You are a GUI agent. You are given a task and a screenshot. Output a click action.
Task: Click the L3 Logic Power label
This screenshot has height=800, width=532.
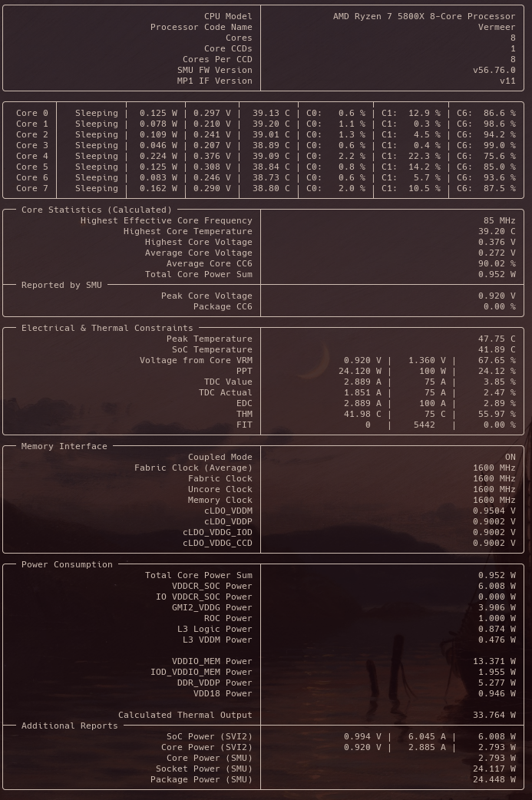click(215, 629)
